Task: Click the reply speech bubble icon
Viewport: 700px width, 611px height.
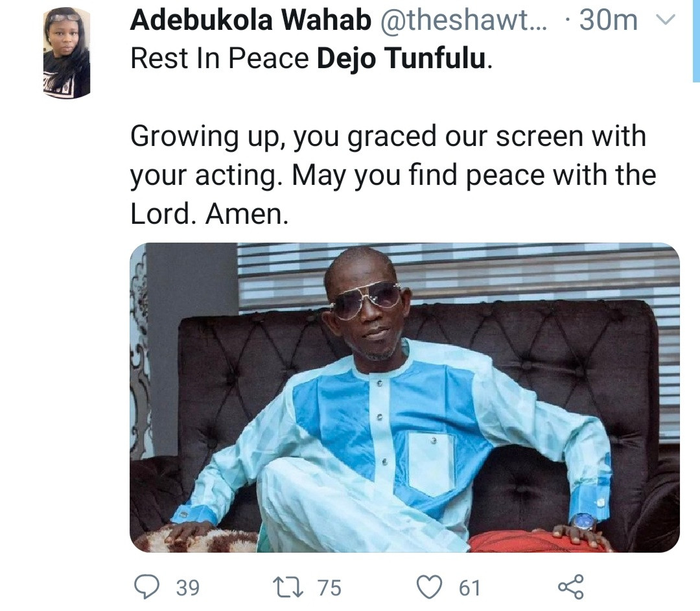Action: pyautogui.click(x=146, y=587)
